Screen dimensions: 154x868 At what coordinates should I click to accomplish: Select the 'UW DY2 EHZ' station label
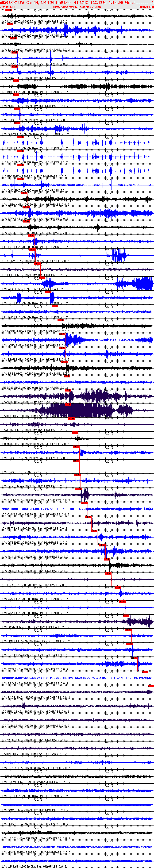(11, 487)
